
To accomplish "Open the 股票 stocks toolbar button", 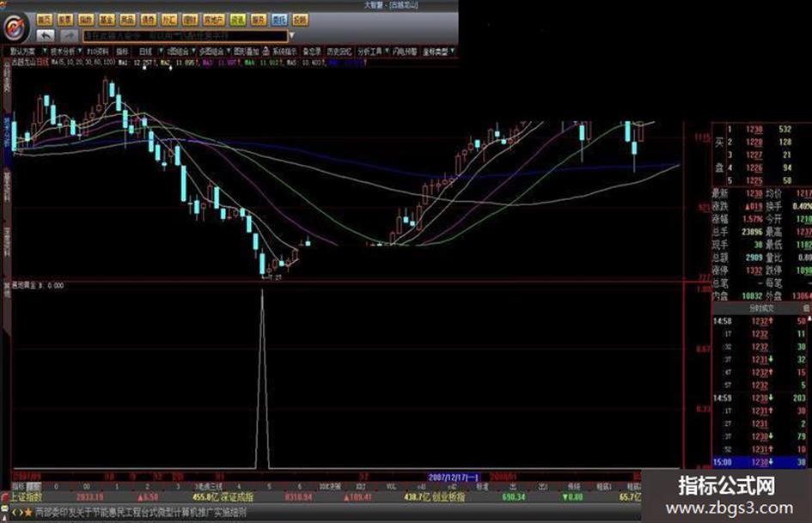I will (65, 20).
